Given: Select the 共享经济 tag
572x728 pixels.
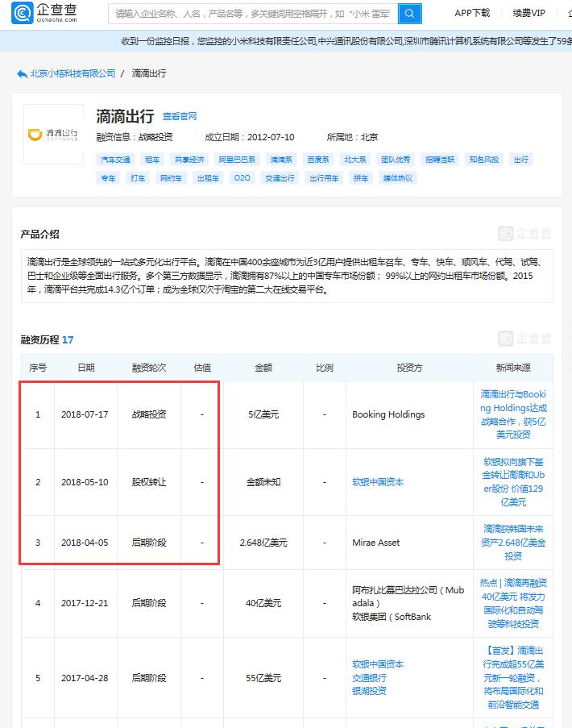Looking at the screenshot, I should click(189, 160).
